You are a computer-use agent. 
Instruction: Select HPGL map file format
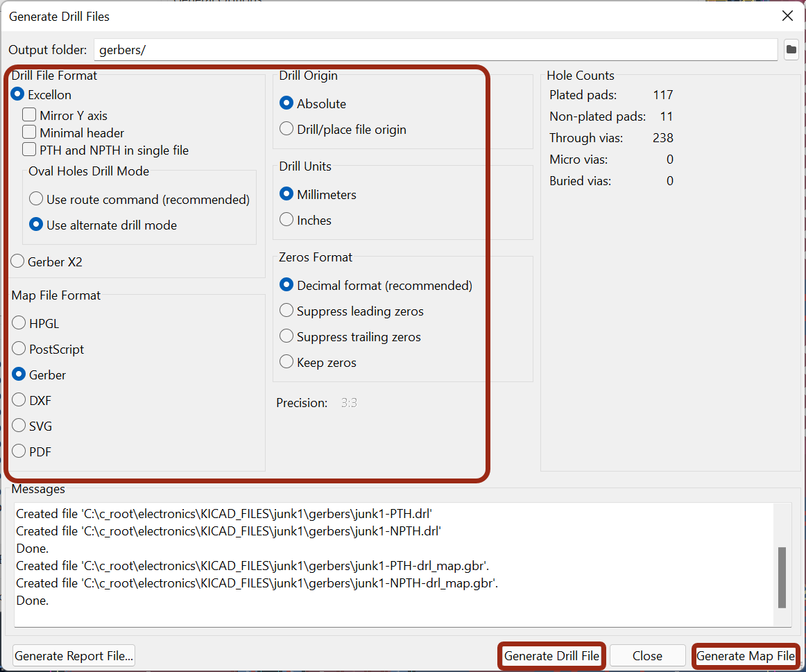tap(19, 323)
